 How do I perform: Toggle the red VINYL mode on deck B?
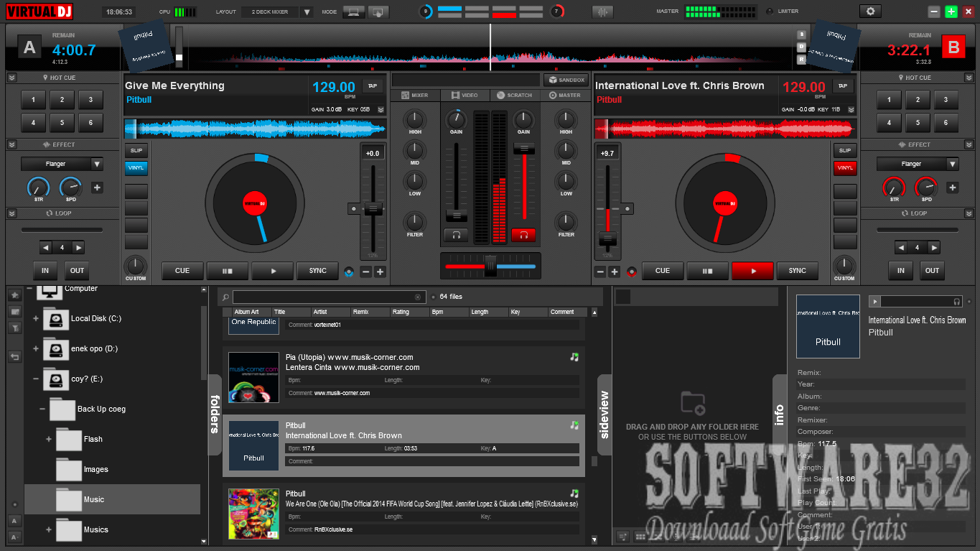845,168
